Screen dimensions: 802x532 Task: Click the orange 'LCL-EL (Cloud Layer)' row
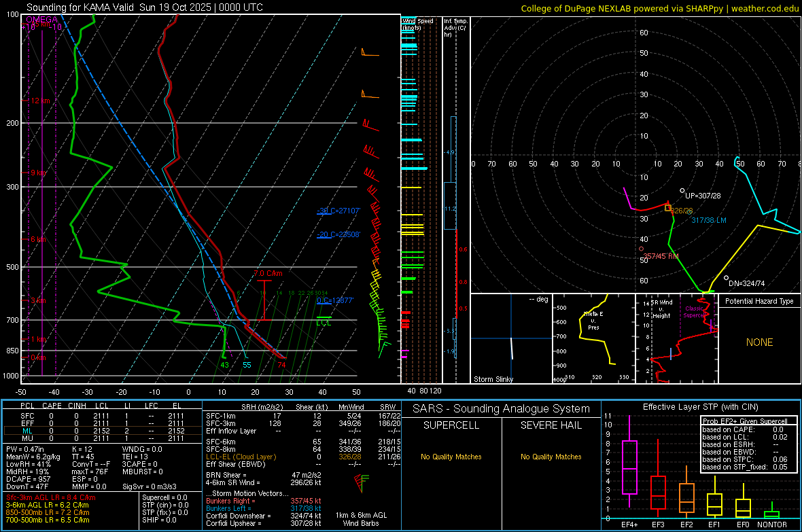click(303, 457)
